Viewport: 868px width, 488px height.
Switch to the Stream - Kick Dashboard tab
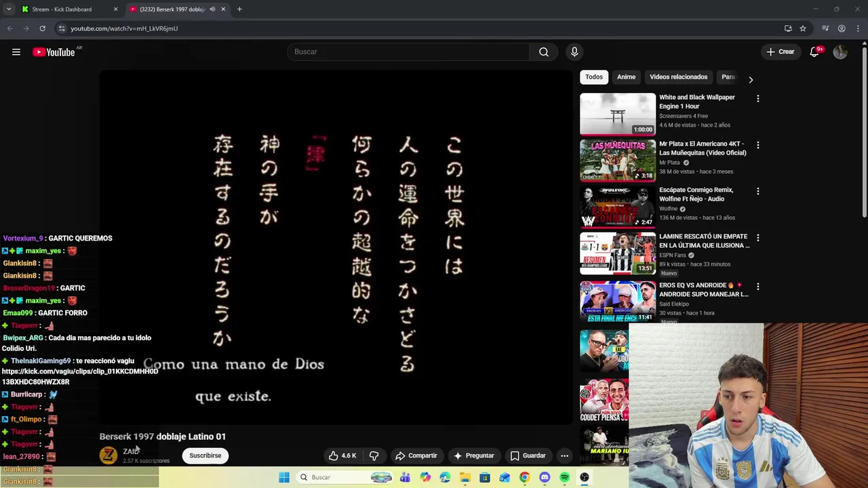(61, 9)
